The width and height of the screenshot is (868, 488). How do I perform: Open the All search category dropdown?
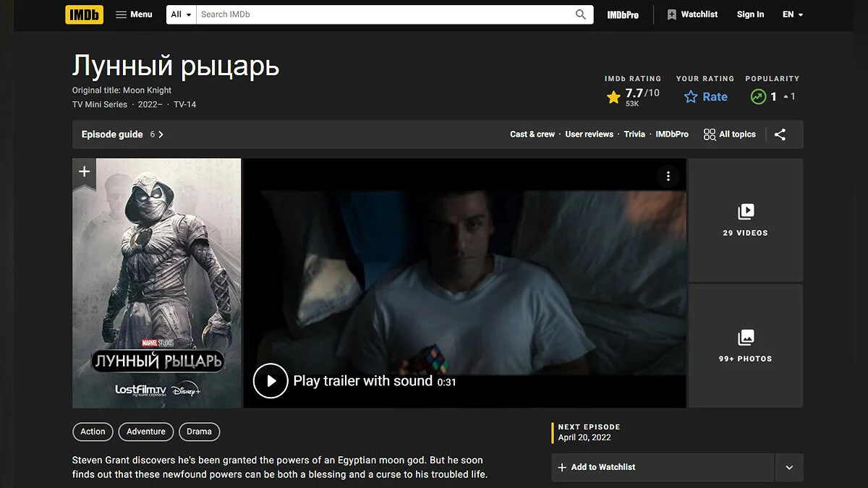click(x=182, y=14)
